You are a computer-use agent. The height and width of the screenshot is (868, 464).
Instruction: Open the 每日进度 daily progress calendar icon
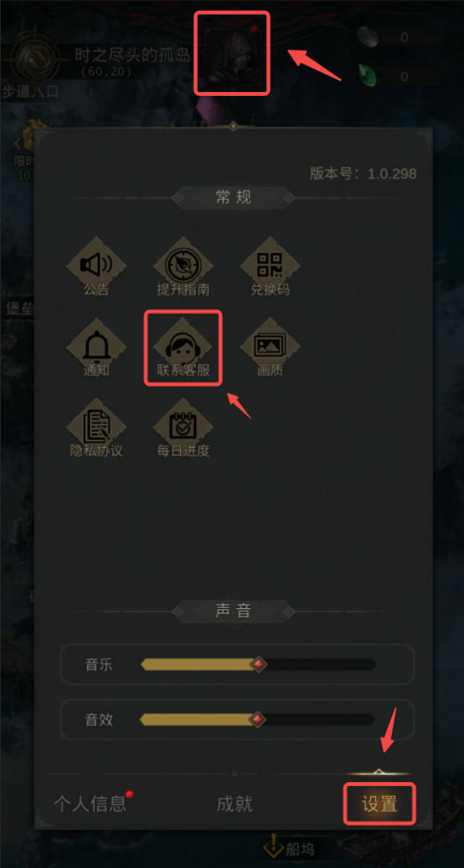click(x=183, y=429)
